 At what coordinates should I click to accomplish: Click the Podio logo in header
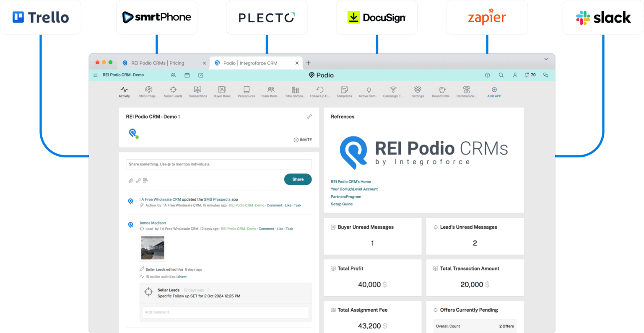click(x=321, y=75)
